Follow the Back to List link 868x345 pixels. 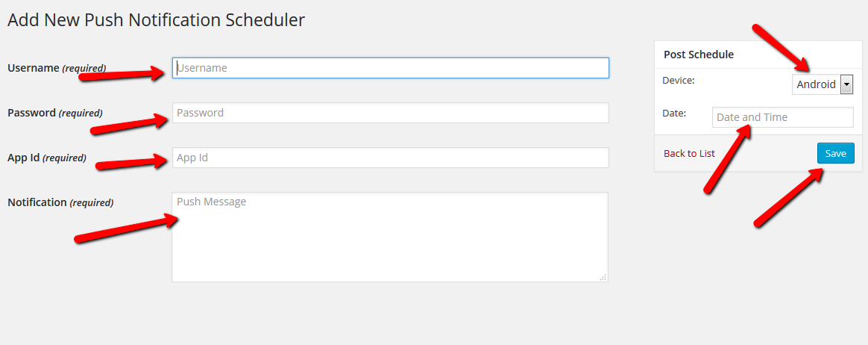coord(689,153)
